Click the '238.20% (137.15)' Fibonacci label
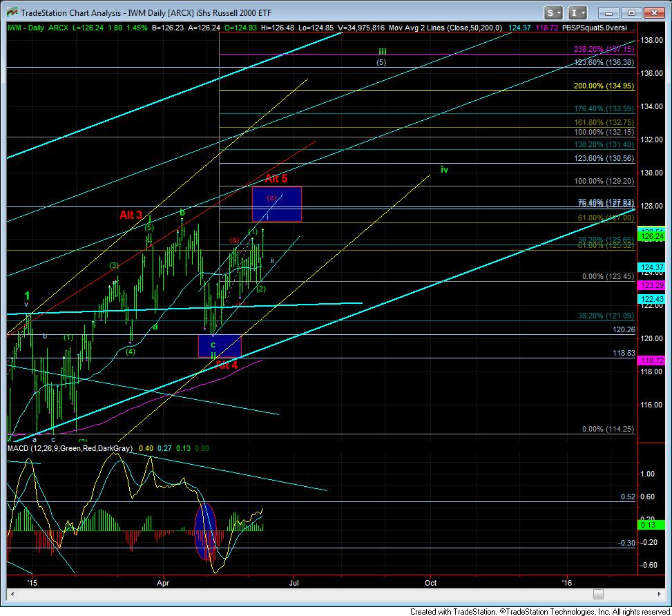 (604, 49)
